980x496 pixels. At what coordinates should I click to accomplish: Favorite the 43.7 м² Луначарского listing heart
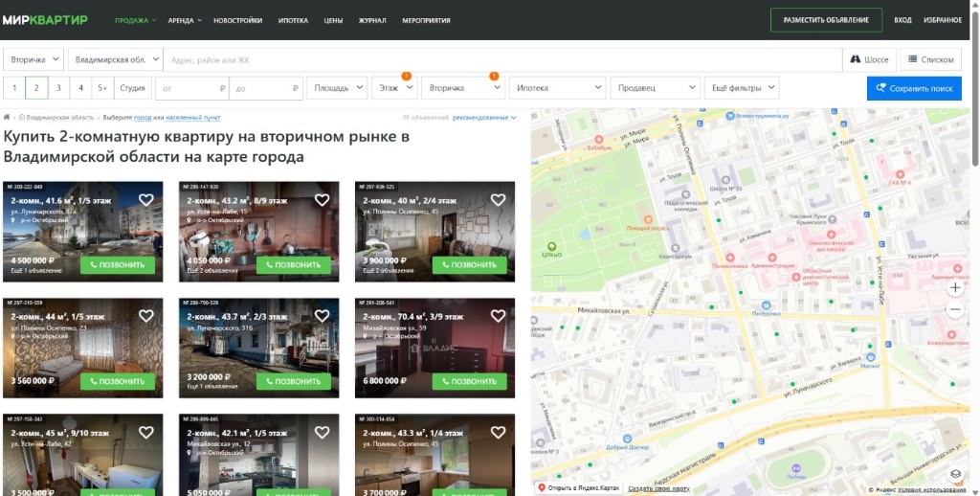click(x=322, y=317)
